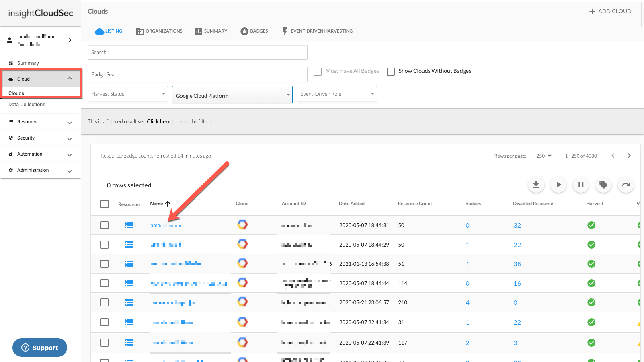Click harvest status checkmark in 2021-01-13 16:54:38 row
Image resolution: width=644 pixels, height=362 pixels.
click(x=591, y=264)
